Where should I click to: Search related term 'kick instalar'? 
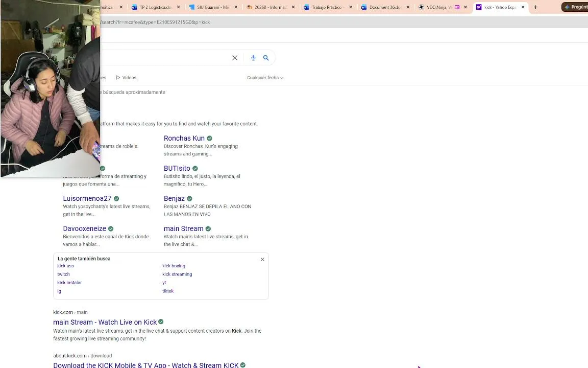69,283
